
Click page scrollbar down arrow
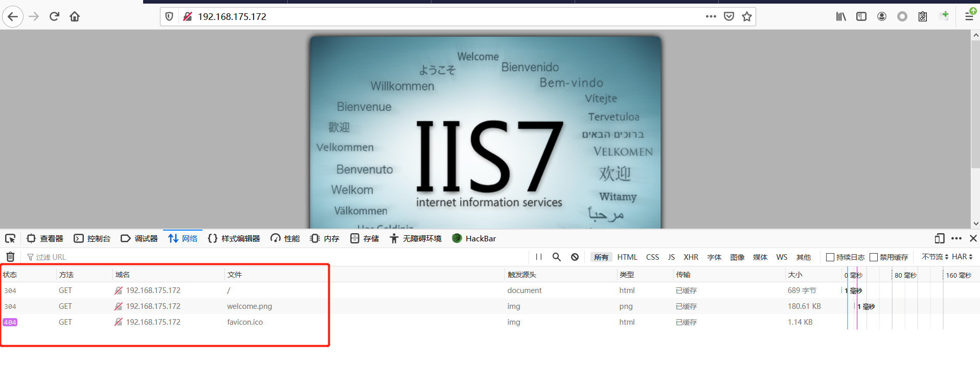pos(975,223)
